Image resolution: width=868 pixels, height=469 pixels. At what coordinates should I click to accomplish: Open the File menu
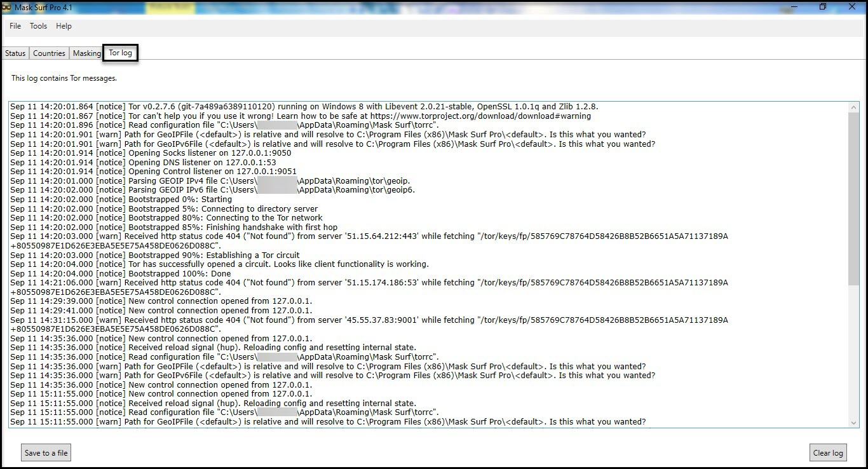point(15,26)
